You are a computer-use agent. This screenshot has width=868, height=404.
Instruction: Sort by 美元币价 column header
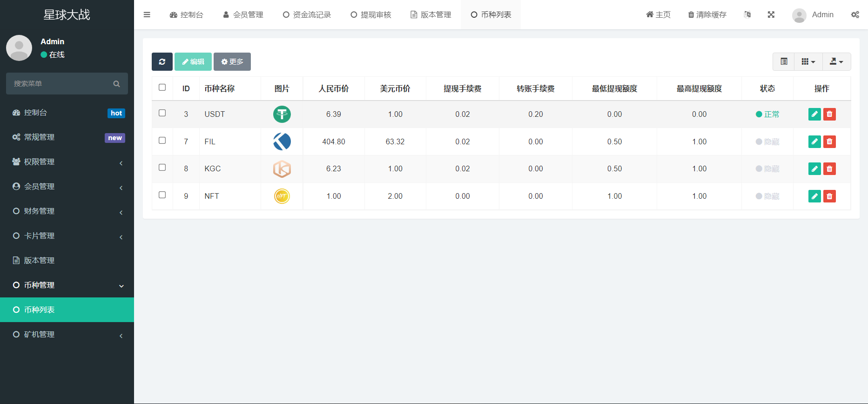pos(395,88)
